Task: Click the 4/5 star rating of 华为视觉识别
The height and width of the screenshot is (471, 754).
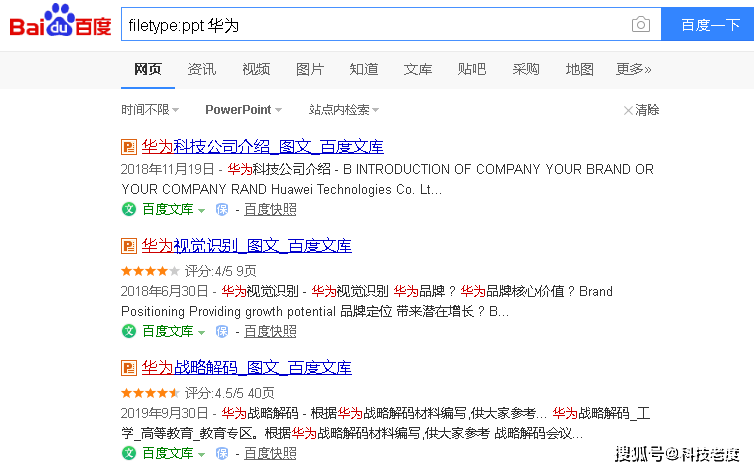Action: (x=150, y=271)
